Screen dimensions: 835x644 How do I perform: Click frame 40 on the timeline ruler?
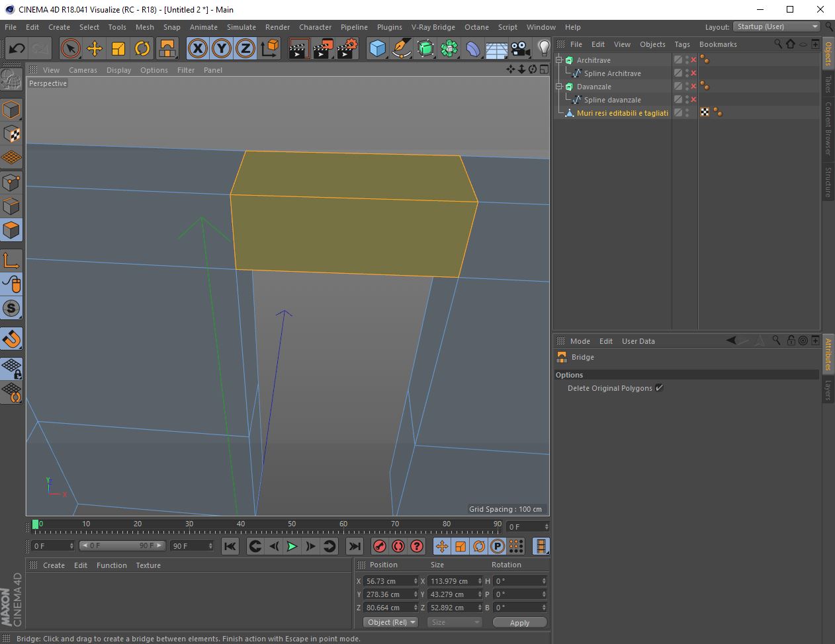[x=241, y=527]
